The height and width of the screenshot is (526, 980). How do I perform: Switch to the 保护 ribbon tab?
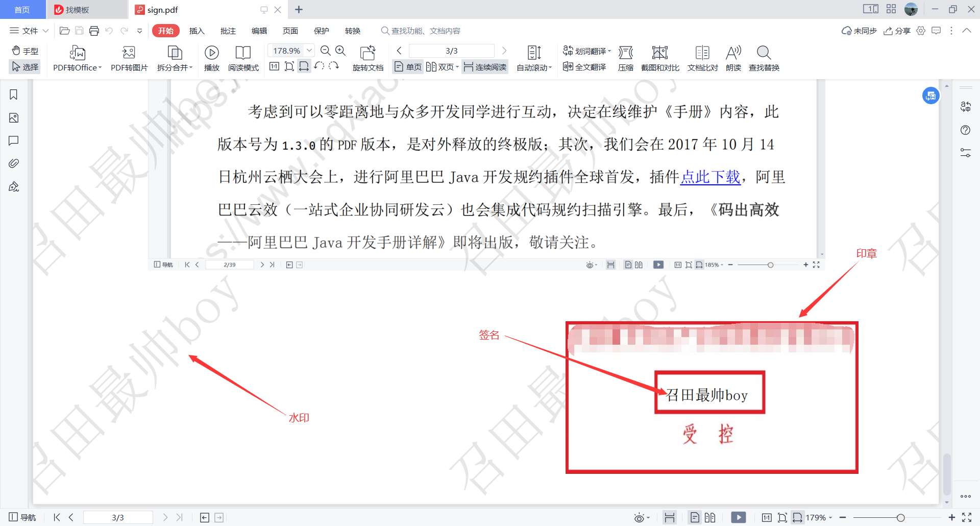(322, 31)
